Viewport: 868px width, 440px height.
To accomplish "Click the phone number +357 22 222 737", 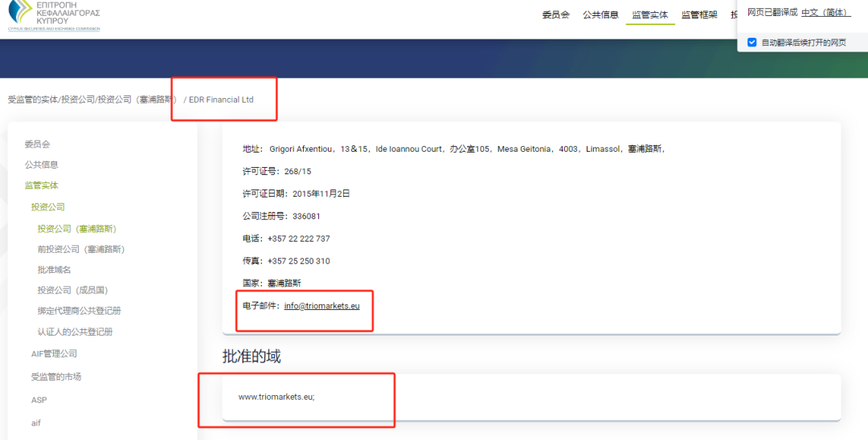I will point(298,238).
